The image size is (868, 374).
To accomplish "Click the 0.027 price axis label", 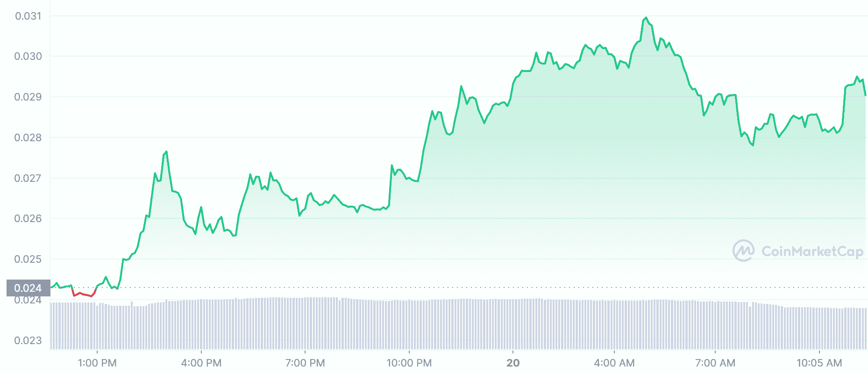I will point(28,178).
